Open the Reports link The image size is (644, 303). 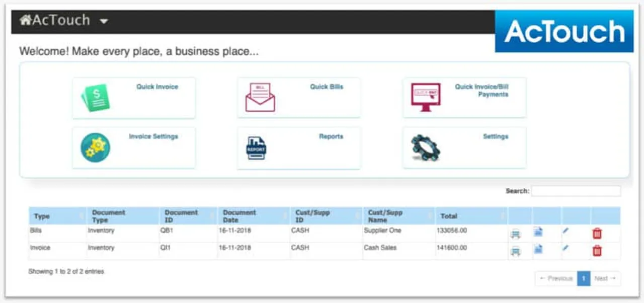pos(331,136)
